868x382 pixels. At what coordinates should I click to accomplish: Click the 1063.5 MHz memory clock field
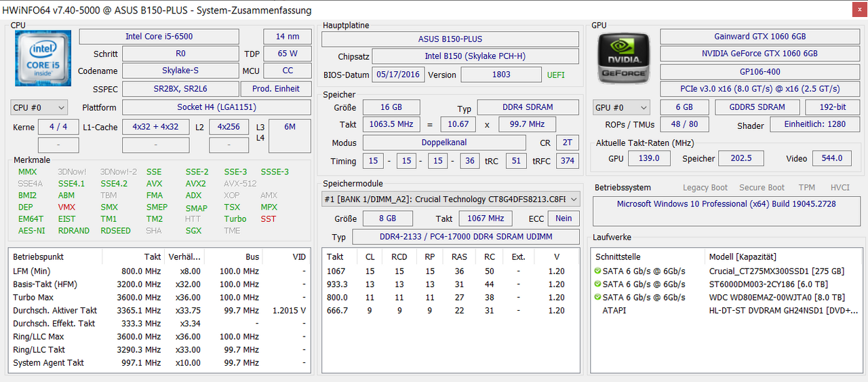391,125
